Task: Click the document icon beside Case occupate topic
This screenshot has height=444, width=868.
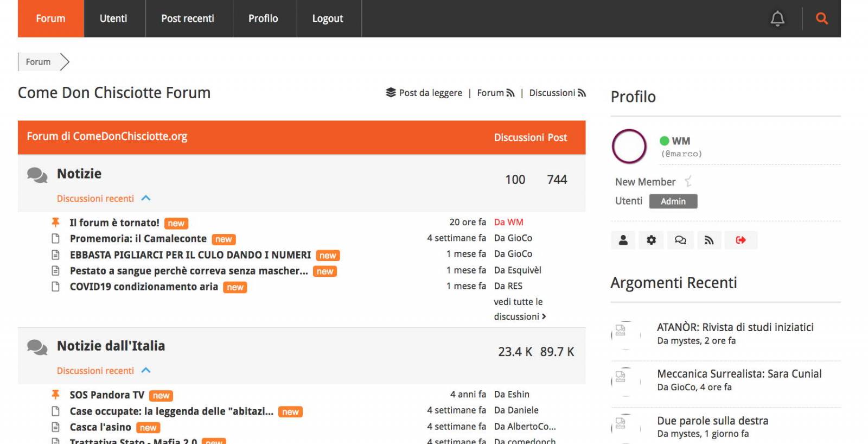Action: (55, 411)
